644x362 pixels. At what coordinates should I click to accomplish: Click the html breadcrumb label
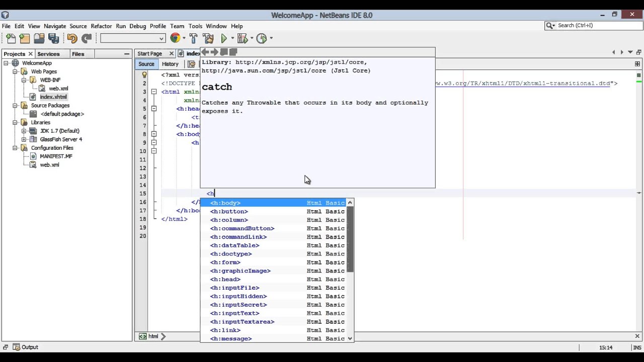[x=153, y=336]
